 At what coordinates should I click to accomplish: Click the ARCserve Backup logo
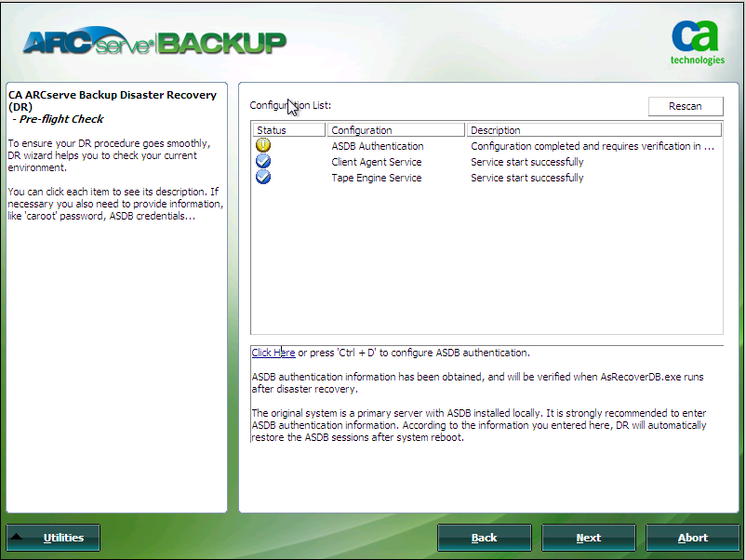tap(154, 41)
